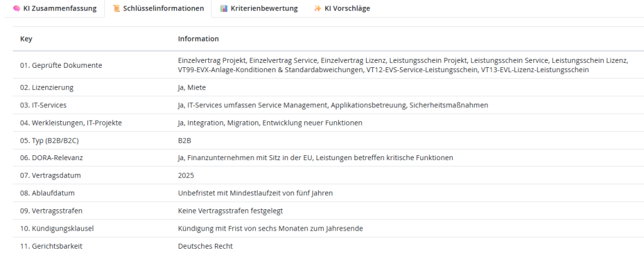Click the scroll icon beside Schlüsselinformationen

point(116,9)
